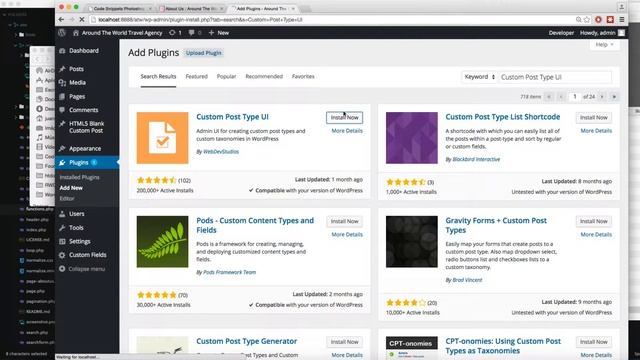
Task: Open Installed Plugins submenu
Action: pos(80,177)
